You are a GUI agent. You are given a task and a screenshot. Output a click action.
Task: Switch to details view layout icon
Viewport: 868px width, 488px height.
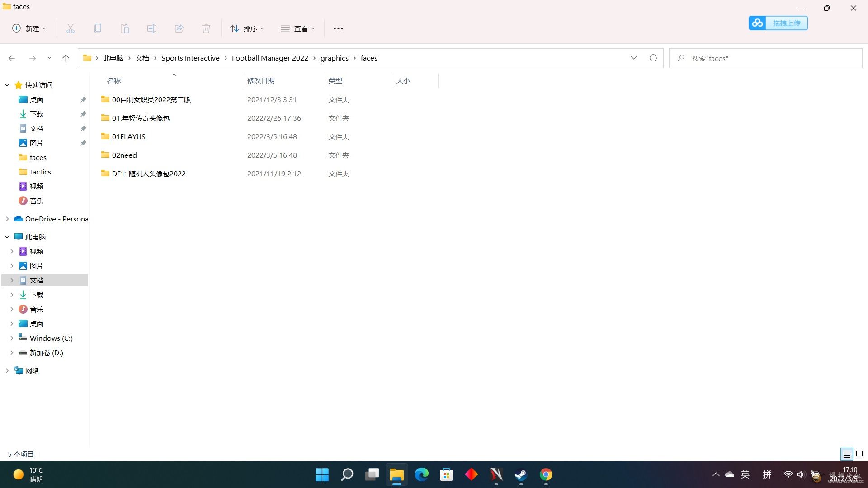847,454
